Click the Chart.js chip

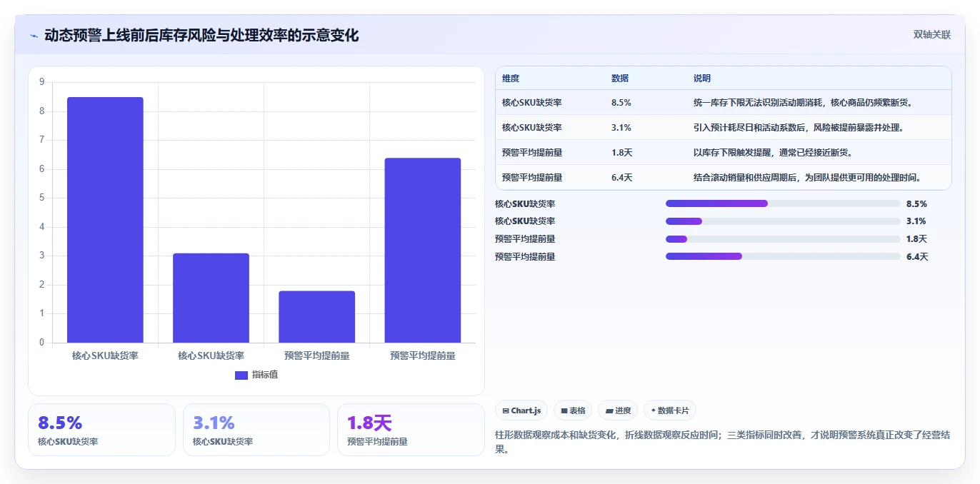(x=521, y=410)
